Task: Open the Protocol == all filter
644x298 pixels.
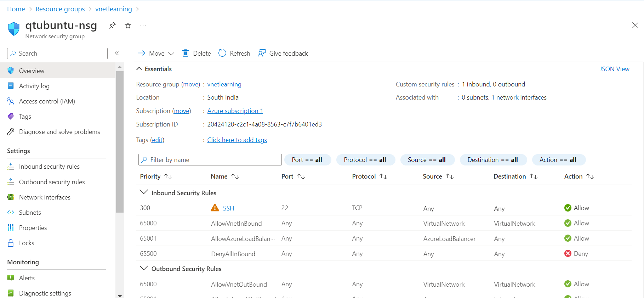Action: [x=365, y=160]
